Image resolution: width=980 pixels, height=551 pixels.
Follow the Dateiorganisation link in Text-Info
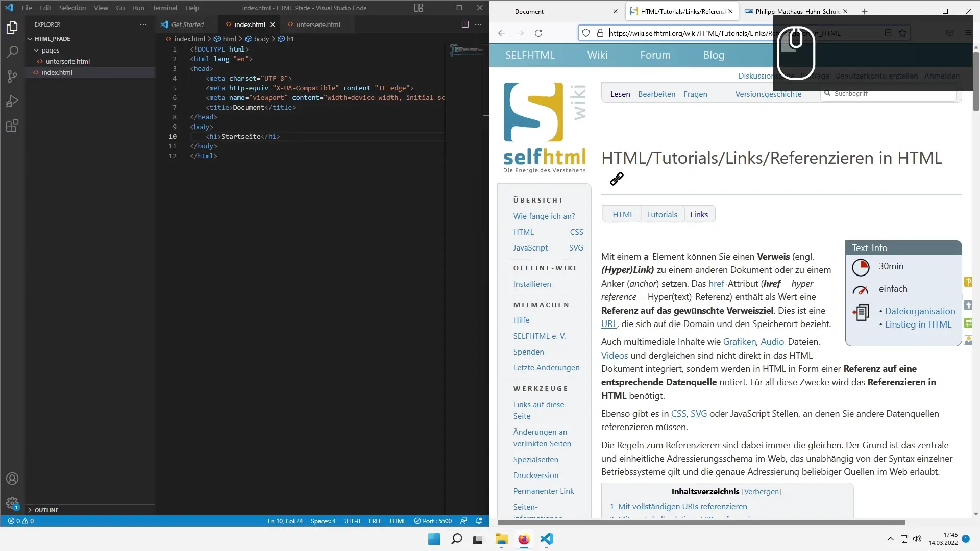click(x=920, y=311)
